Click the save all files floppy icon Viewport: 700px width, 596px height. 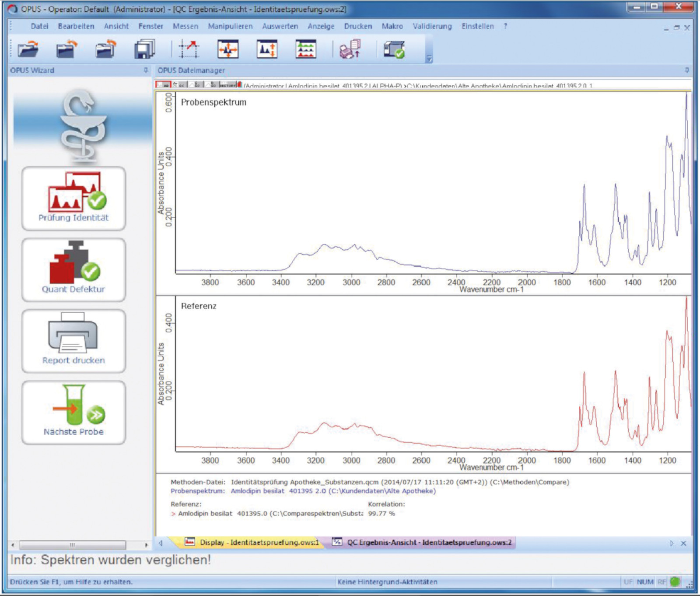click(144, 49)
